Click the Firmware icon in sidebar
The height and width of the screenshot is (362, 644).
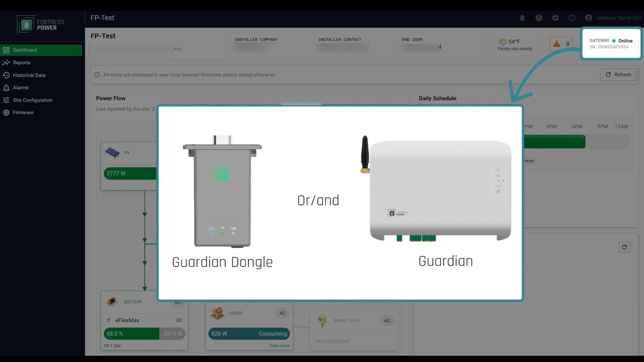(6, 113)
